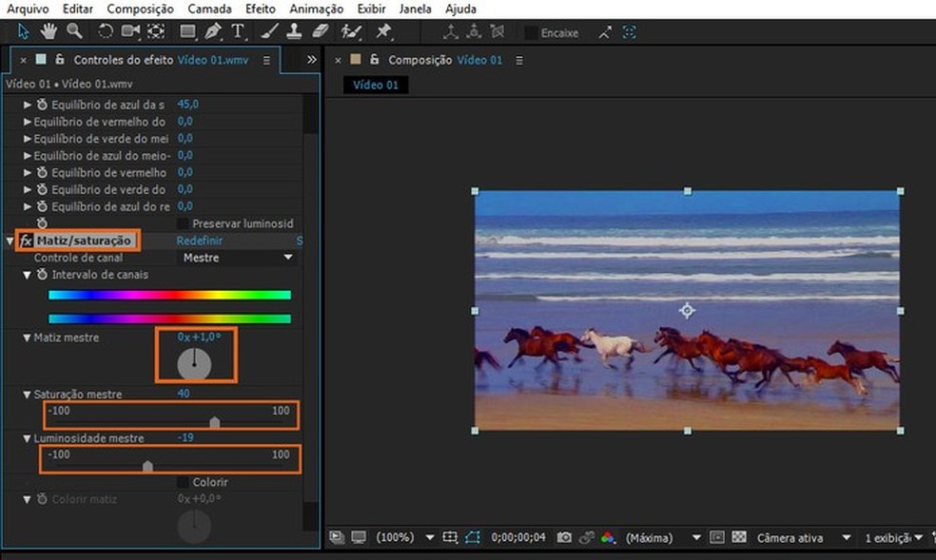Activate the Puppet Pin tool
This screenshot has height=560, width=936.
383,31
